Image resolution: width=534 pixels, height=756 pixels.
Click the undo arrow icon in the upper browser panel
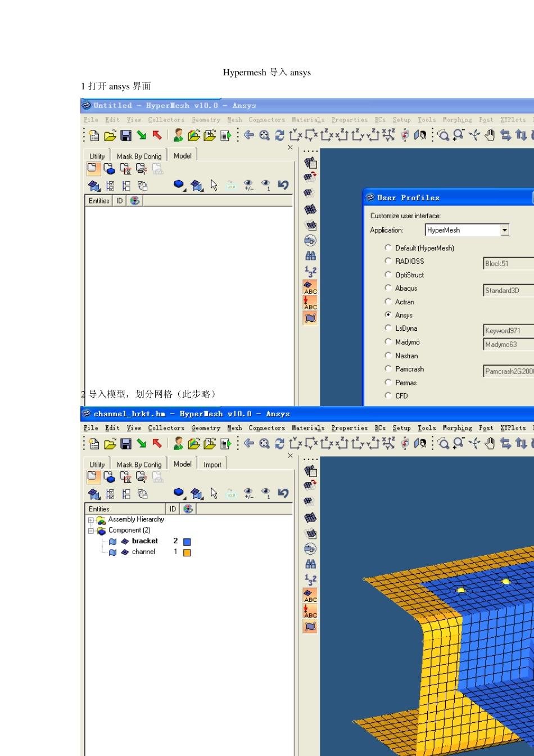coord(283,185)
